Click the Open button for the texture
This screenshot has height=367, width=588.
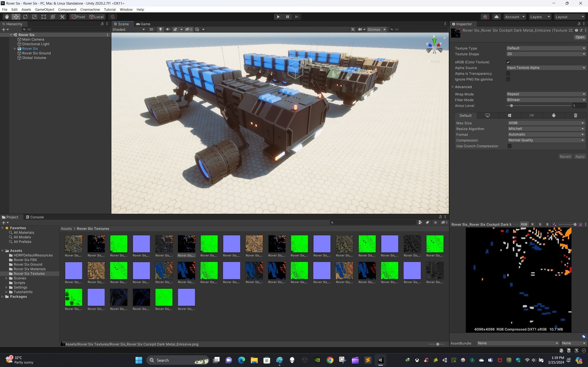click(x=580, y=37)
